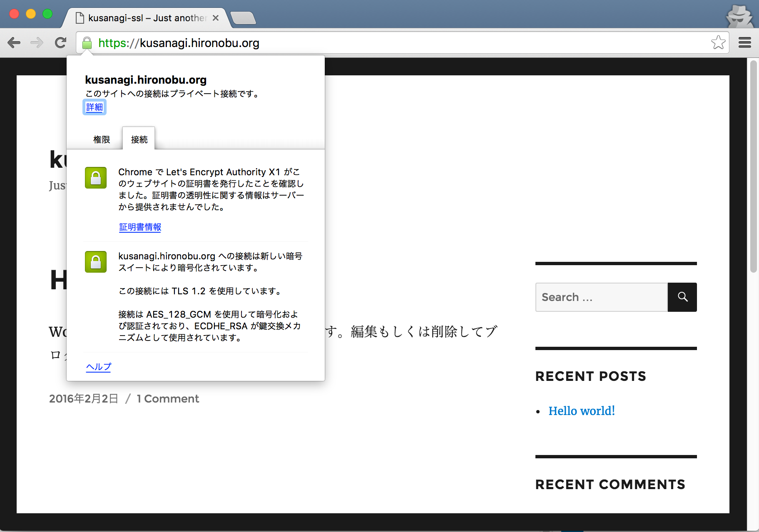The image size is (759, 532).
Task: Close the kusanagi-ssl tab
Action: [x=216, y=18]
